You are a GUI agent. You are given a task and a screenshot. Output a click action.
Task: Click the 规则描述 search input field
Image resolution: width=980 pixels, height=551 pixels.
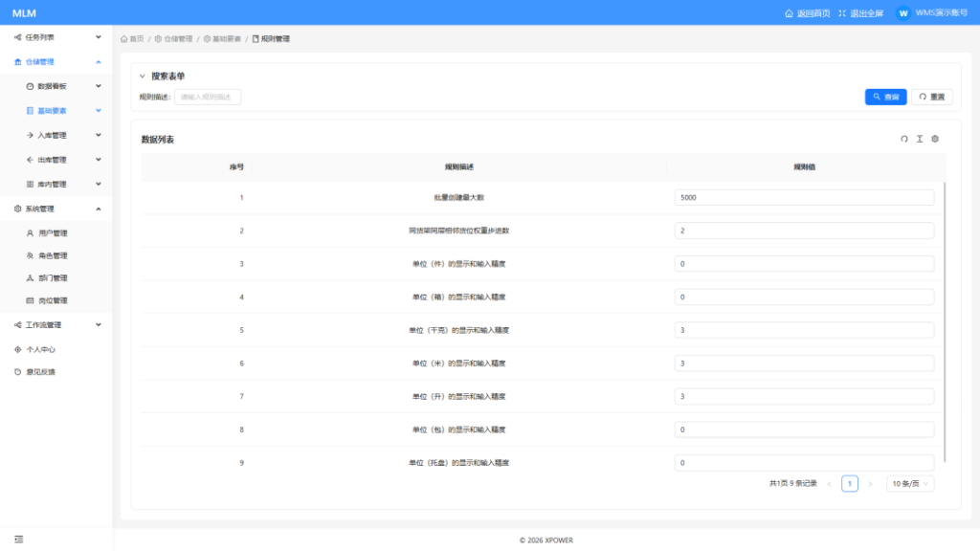(208, 97)
